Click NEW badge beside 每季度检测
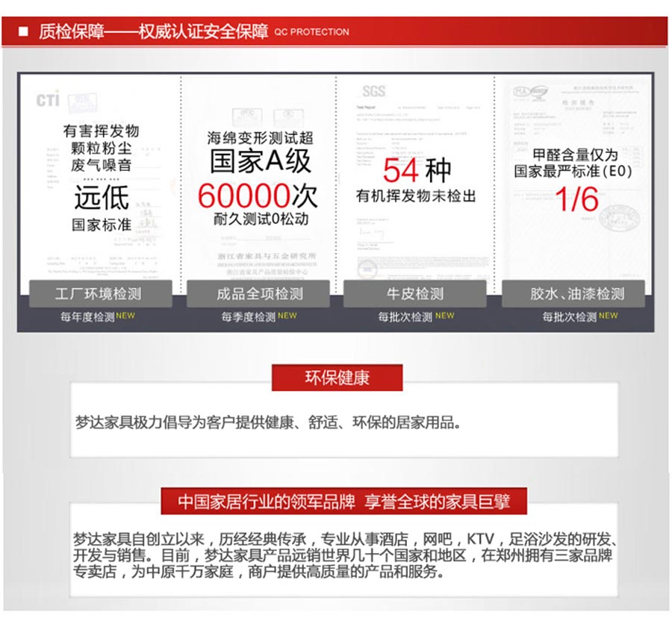 (x=287, y=316)
